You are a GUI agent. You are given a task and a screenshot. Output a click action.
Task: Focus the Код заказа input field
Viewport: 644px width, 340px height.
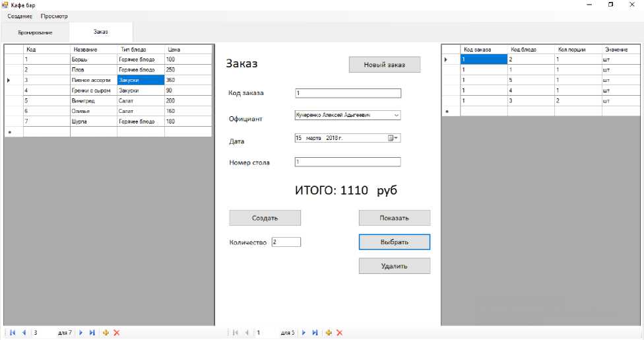[x=348, y=93]
